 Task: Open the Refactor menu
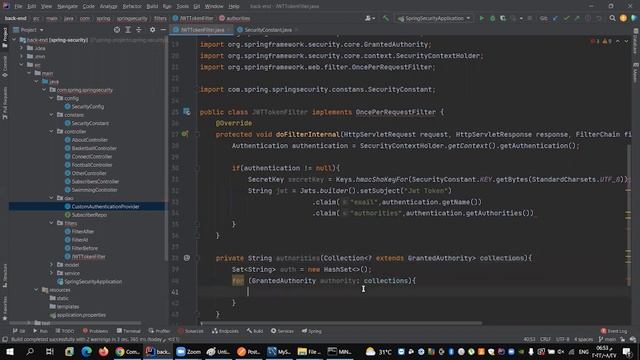(132, 6)
